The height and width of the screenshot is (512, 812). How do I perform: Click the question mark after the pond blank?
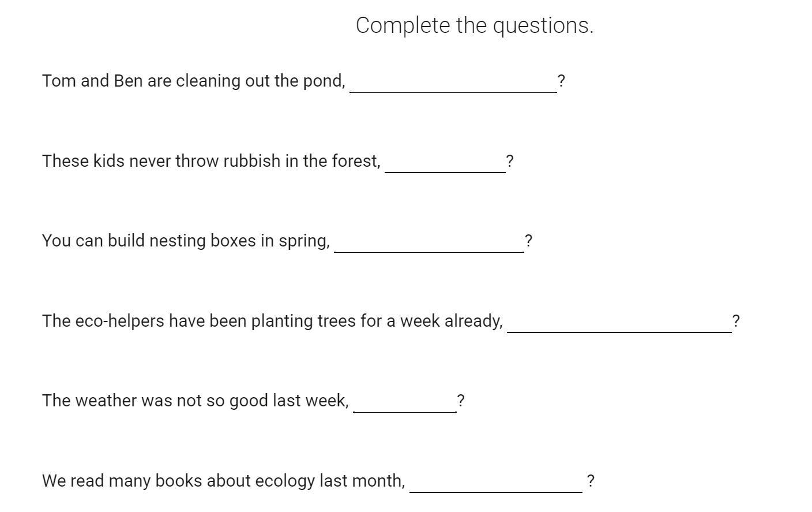(561, 81)
